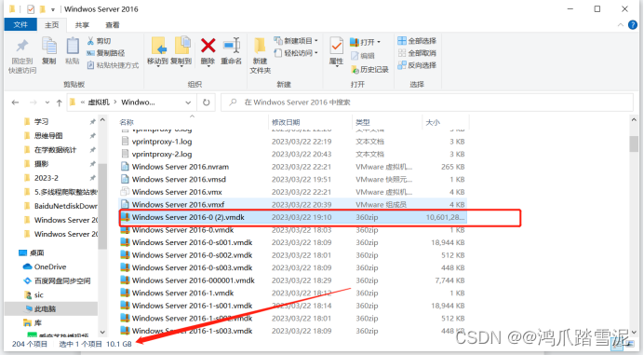
Task: Switch to the Share (共享) tab
Action: 82,25
